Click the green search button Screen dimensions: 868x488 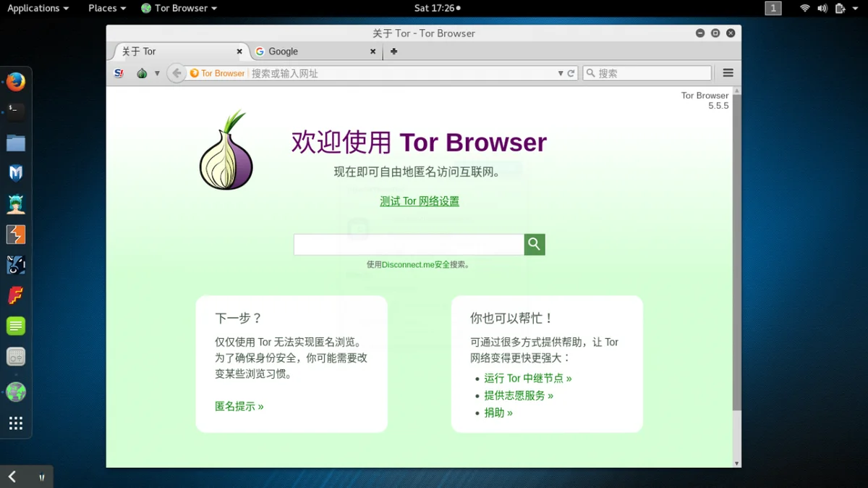(x=535, y=245)
